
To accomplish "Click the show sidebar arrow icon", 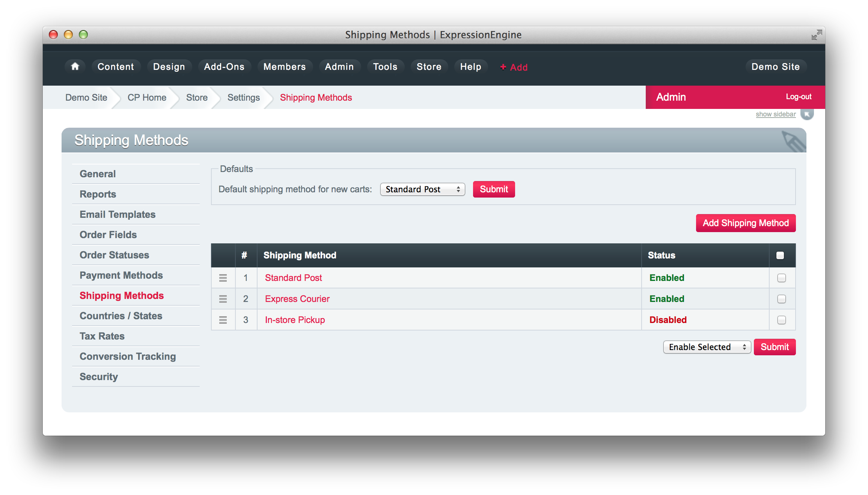I will (807, 114).
